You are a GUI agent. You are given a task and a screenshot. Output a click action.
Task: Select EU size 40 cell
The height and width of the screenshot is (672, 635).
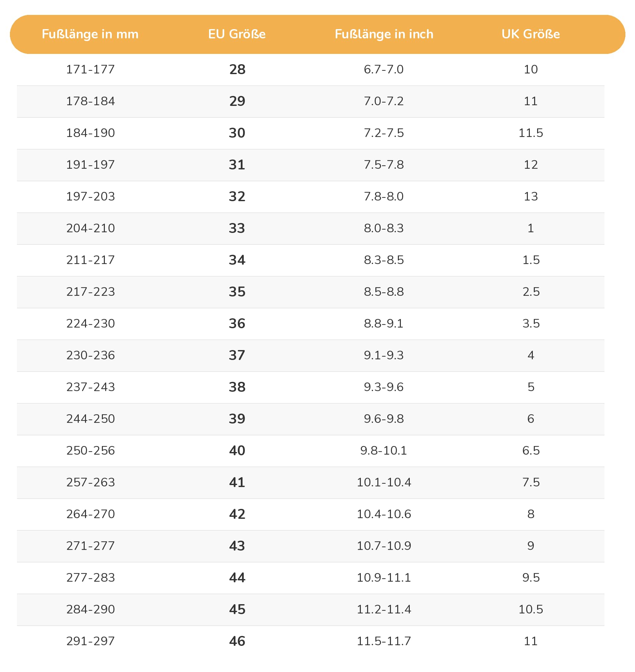point(237,450)
